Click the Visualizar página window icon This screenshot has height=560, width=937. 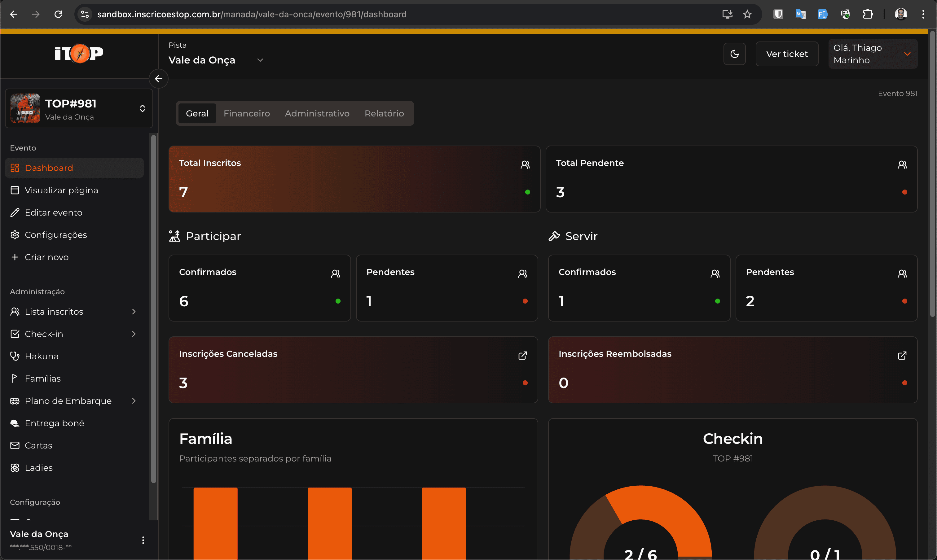point(15,190)
